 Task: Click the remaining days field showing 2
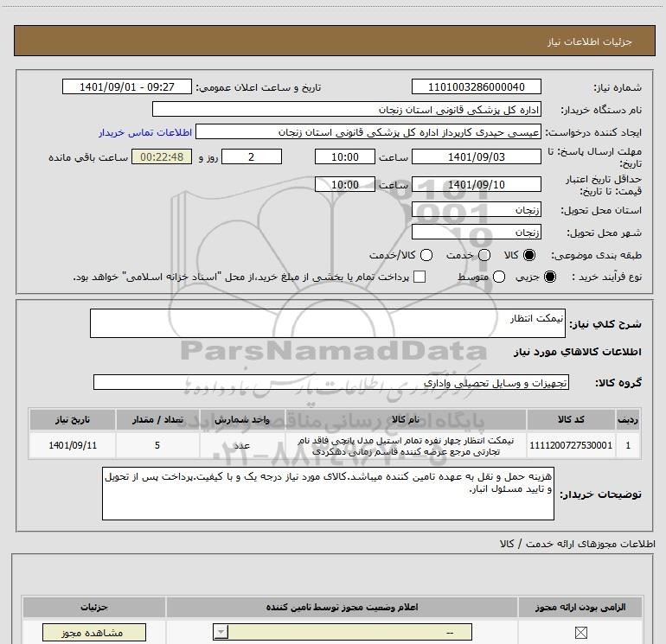click(x=252, y=156)
